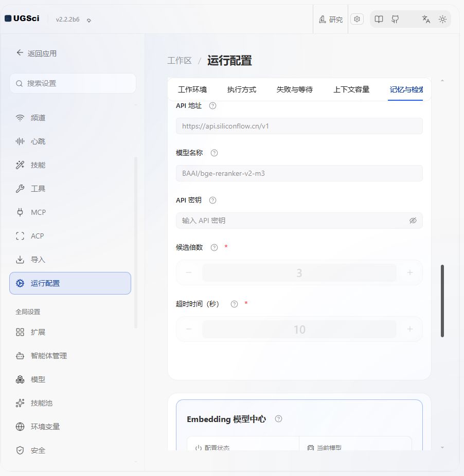Image resolution: width=464 pixels, height=476 pixels.
Task: Toggle the light/dark theme sun icon
Action: [442, 20]
